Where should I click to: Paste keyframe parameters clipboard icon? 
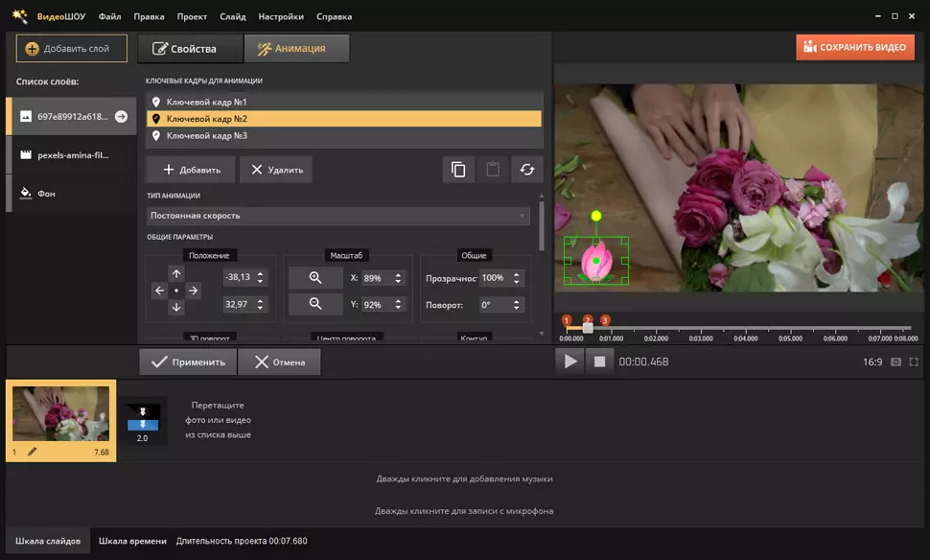(493, 170)
